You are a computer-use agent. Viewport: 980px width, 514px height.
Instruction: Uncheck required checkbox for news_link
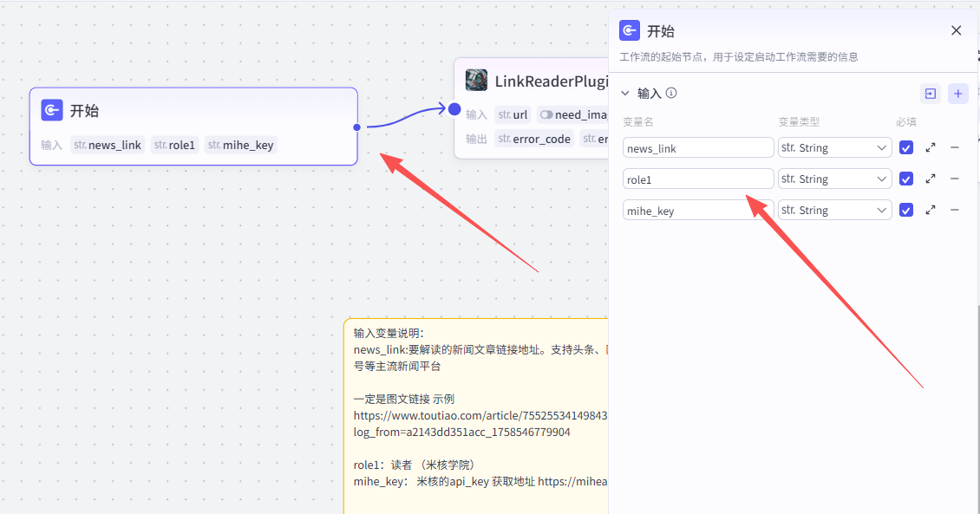906,148
